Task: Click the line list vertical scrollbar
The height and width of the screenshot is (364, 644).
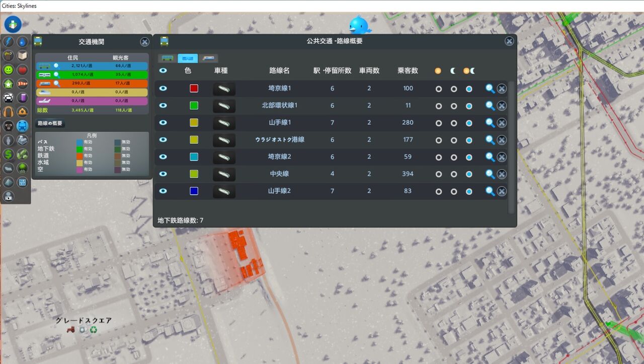Action: [x=512, y=147]
